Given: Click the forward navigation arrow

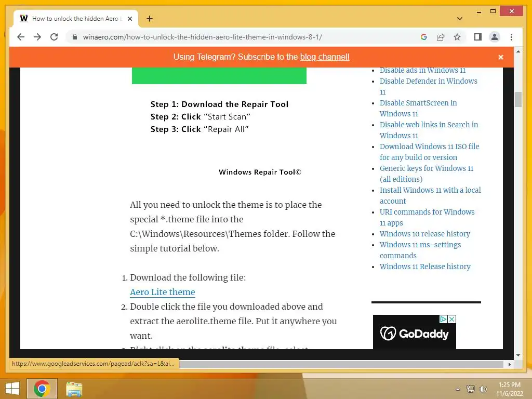Looking at the screenshot, I should click(37, 37).
